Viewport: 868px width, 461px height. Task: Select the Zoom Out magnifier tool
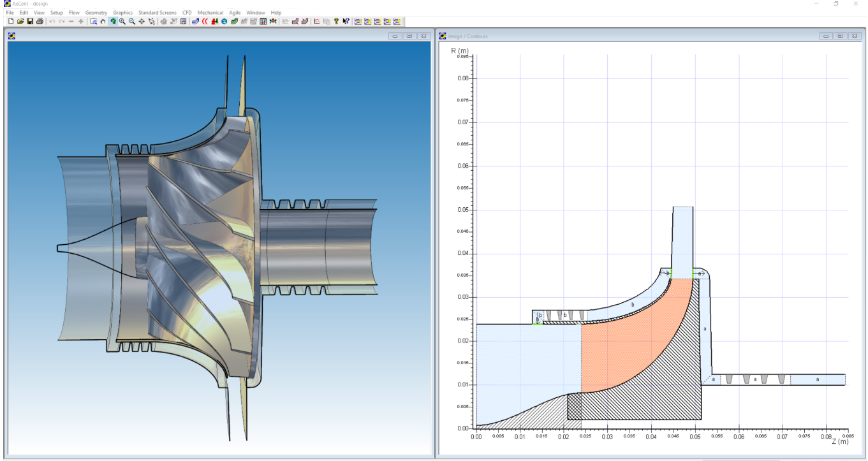tap(131, 21)
